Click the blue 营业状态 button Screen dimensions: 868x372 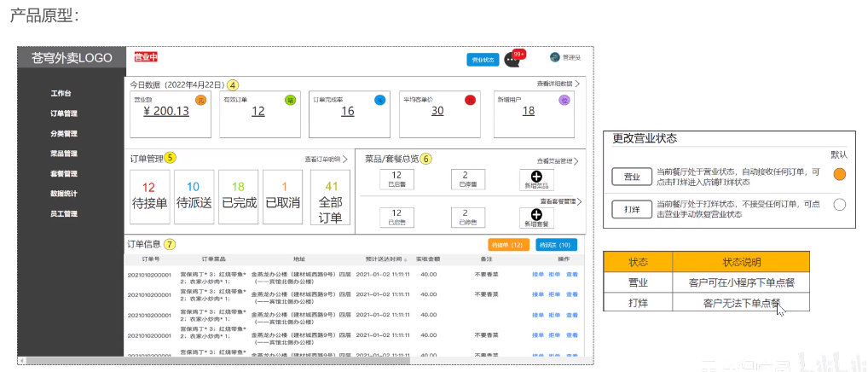click(483, 59)
